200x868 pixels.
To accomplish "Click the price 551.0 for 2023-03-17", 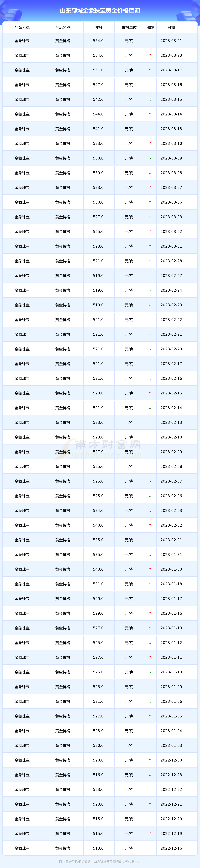I will click(x=98, y=70).
